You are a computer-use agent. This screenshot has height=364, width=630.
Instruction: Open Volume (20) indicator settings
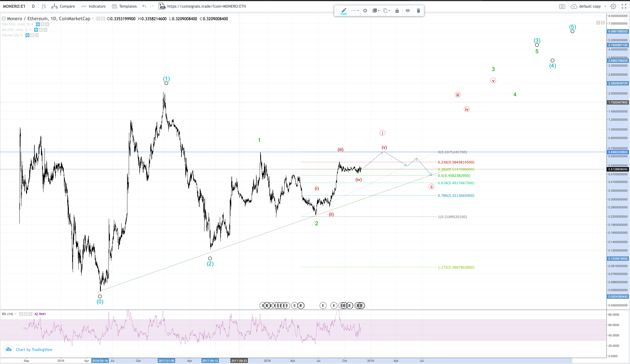32,35
